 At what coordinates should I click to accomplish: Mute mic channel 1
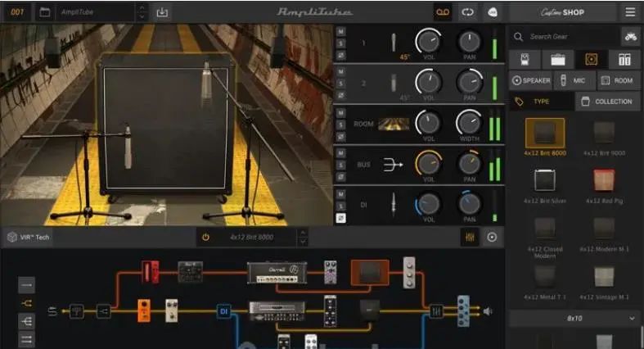click(340, 30)
